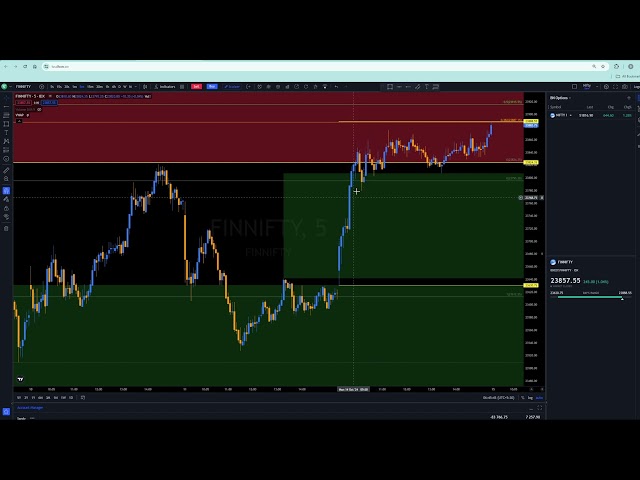Open the browser extensions puzzle icon
This screenshot has height=480, width=640.
[x=616, y=67]
